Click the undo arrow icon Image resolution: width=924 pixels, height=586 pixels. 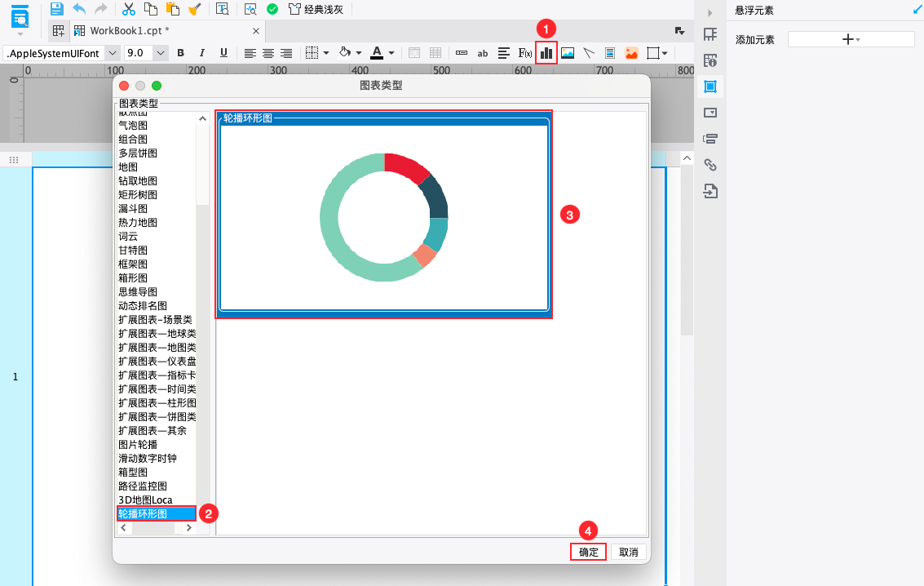point(79,9)
